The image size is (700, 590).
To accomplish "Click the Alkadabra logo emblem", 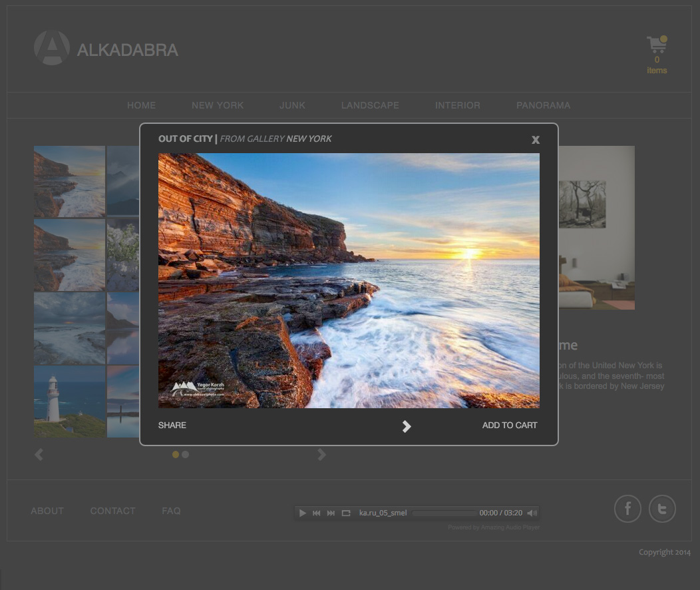I will tap(52, 48).
